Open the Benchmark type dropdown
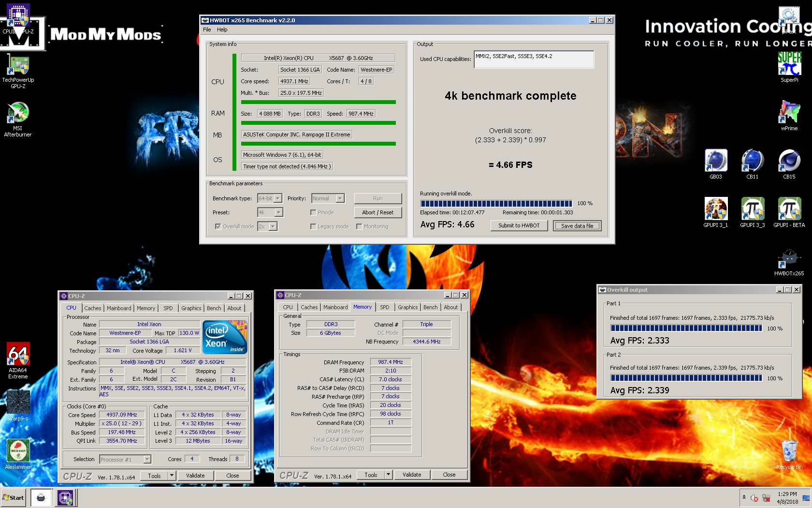 [x=278, y=198]
